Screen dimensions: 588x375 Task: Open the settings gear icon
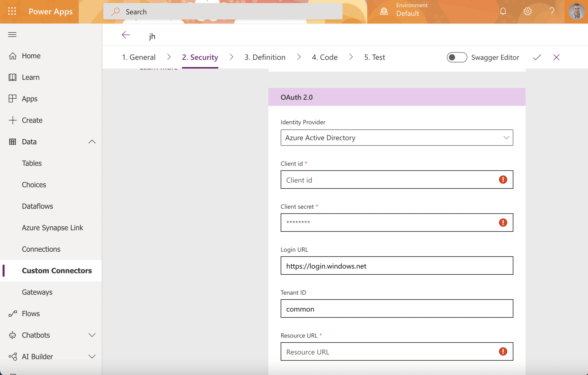(x=527, y=12)
